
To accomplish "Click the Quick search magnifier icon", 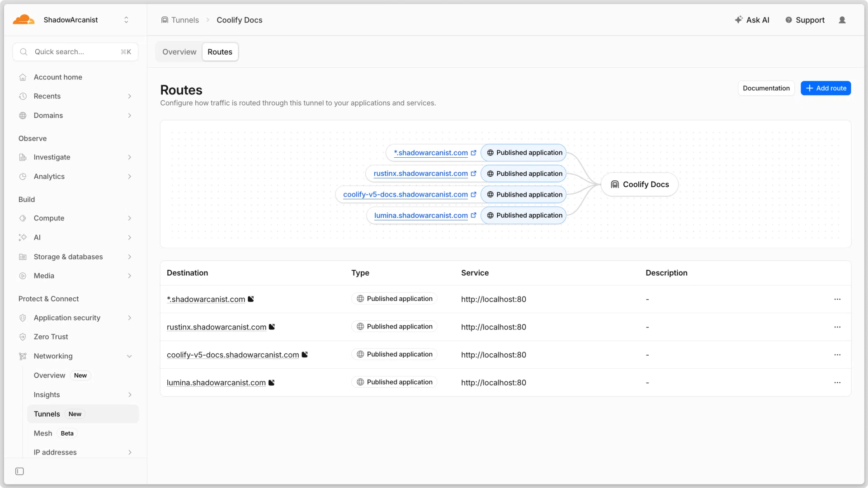I will [x=24, y=52].
